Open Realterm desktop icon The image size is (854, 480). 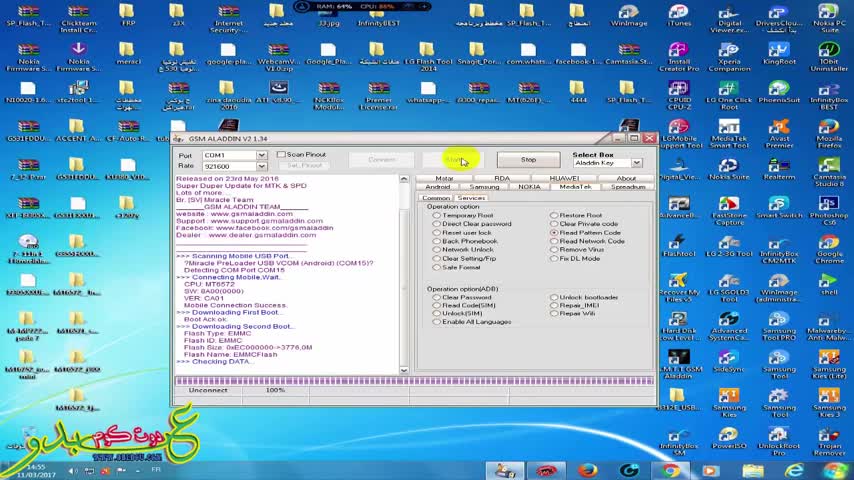click(x=779, y=169)
